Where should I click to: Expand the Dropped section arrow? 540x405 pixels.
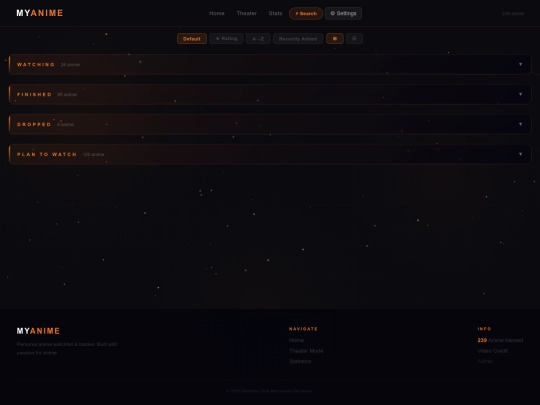coord(520,124)
